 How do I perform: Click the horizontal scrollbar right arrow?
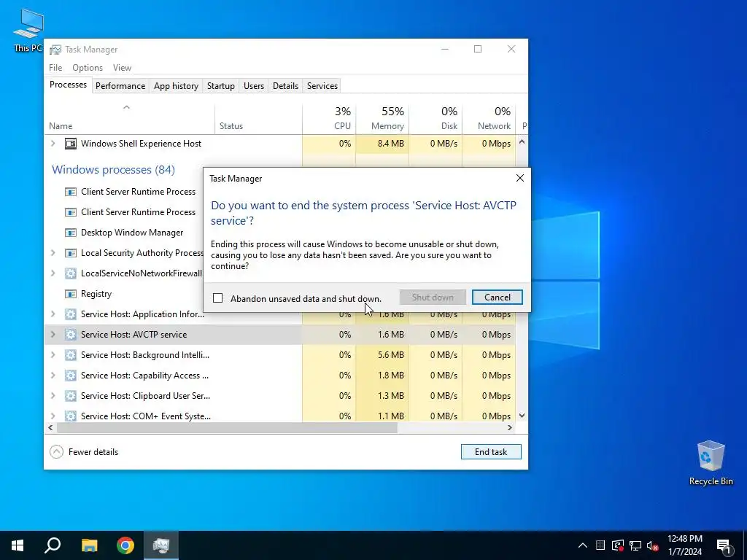tap(510, 427)
